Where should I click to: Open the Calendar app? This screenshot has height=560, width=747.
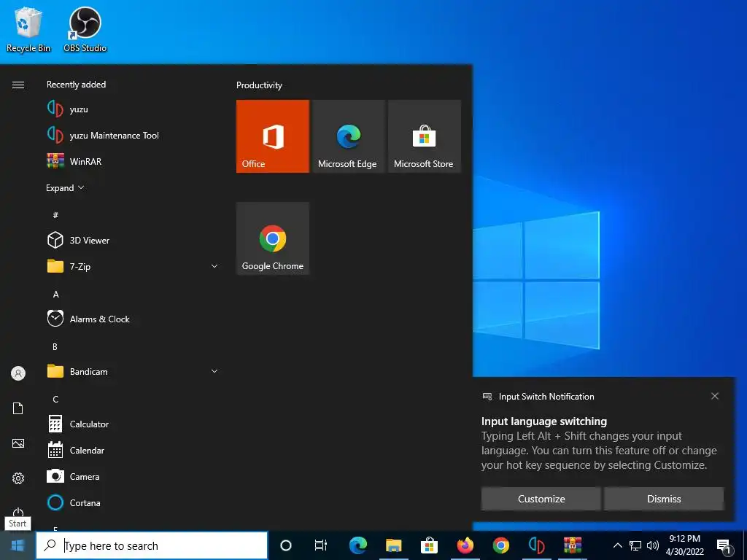[133, 450]
